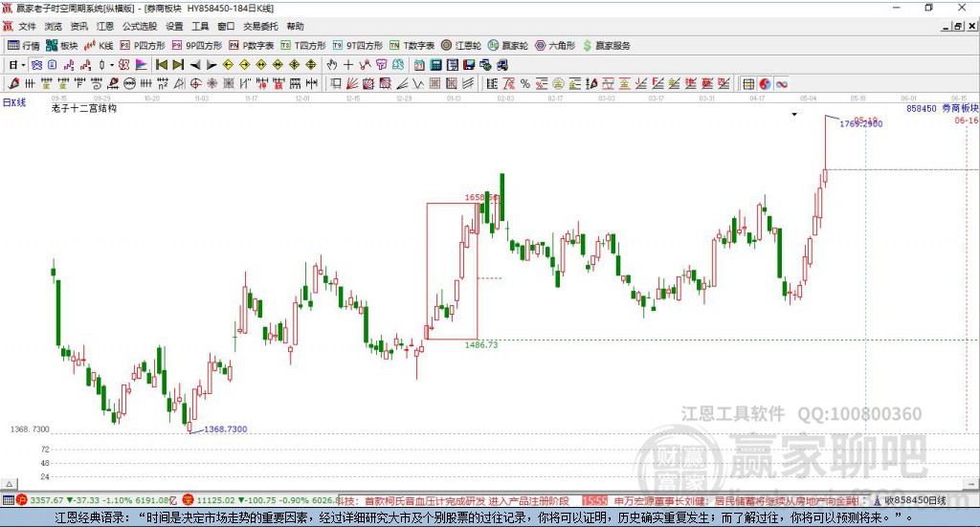Open the P数字表 tool
Image resolution: width=980 pixels, height=527 pixels.
pos(252,46)
